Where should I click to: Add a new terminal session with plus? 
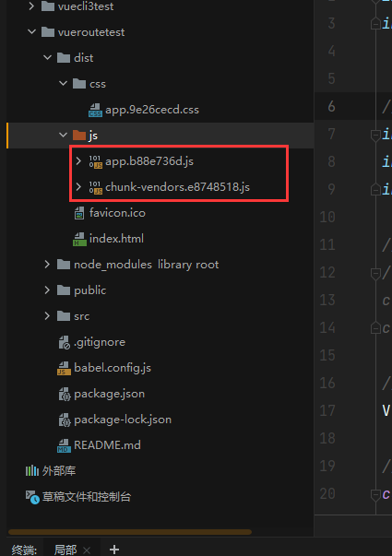point(114,550)
